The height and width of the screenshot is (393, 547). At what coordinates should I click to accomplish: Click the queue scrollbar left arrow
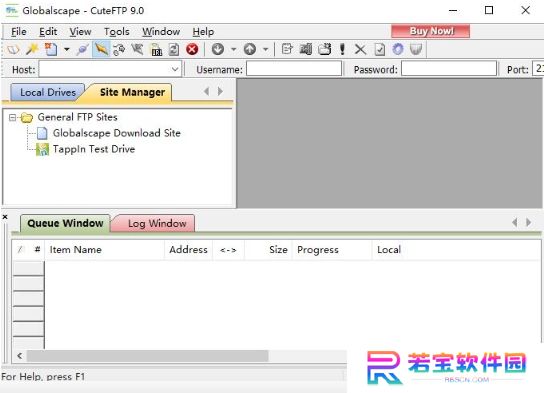pyautogui.click(x=20, y=356)
